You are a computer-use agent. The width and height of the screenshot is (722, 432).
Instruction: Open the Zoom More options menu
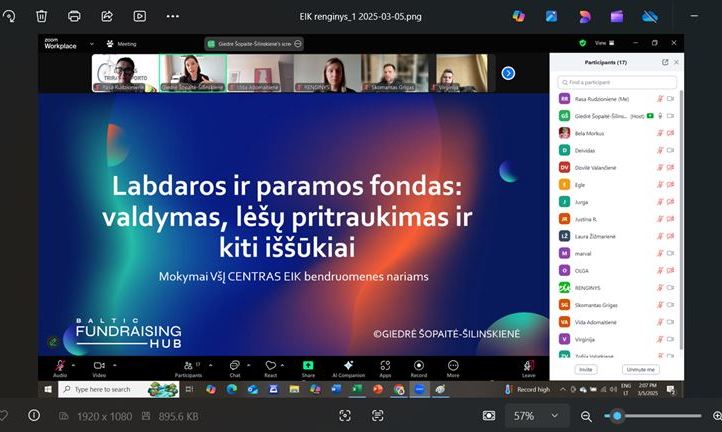453,365
